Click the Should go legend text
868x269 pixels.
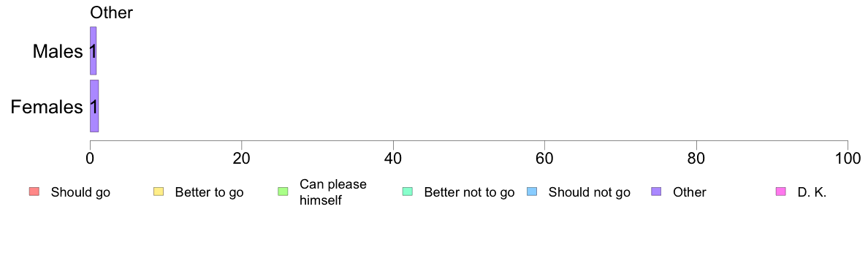(x=80, y=193)
